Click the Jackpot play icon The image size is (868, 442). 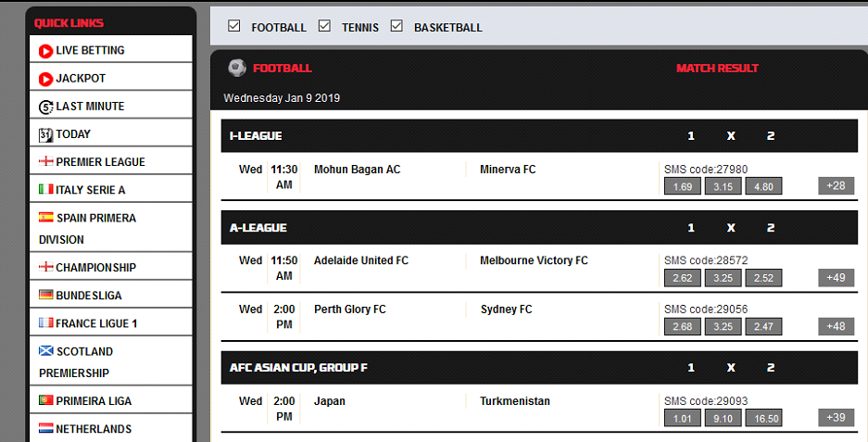click(x=46, y=80)
